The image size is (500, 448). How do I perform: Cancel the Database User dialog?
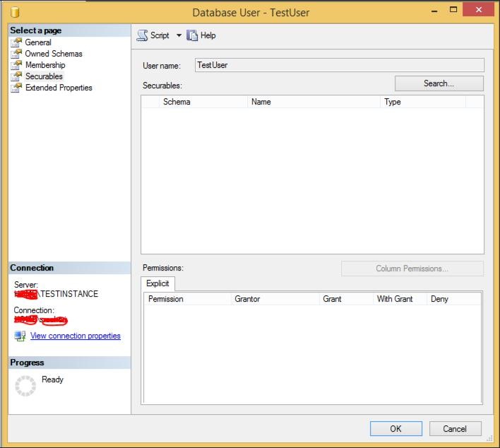pyautogui.click(x=455, y=428)
